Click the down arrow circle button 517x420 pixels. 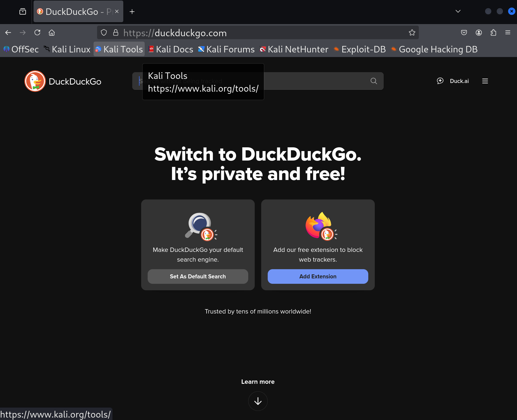coord(258,401)
